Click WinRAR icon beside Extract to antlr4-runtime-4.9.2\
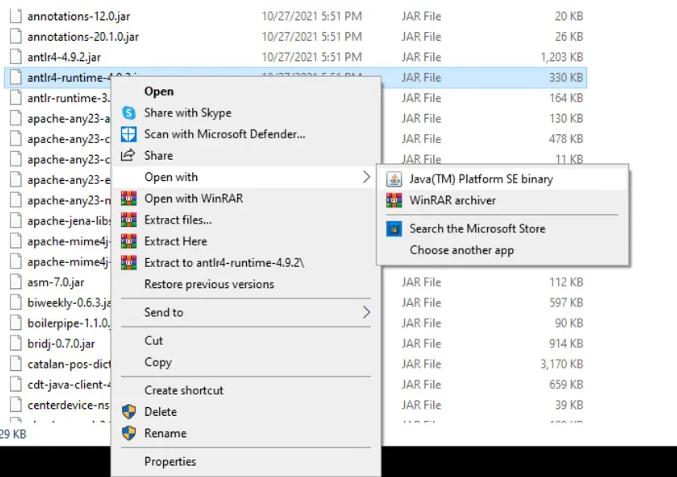677x477 pixels. 129,262
